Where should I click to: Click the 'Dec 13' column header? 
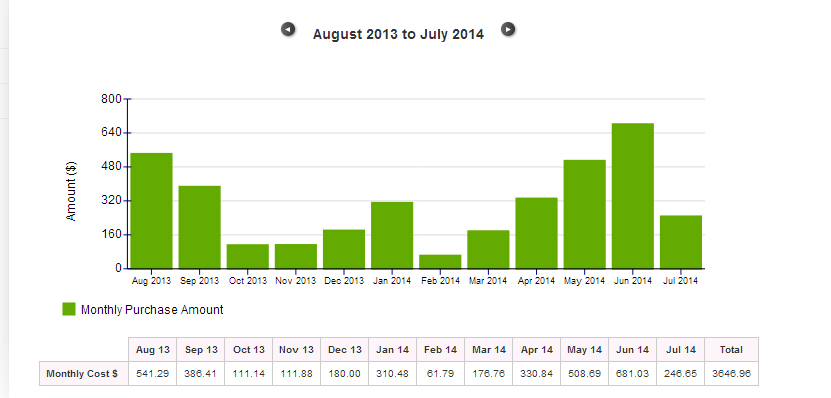[x=344, y=350]
